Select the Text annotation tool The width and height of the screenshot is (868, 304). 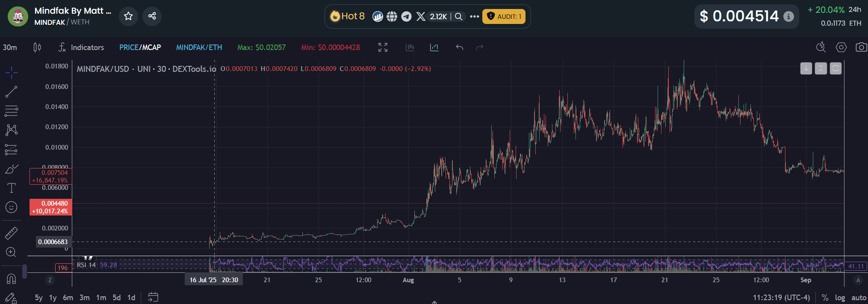(x=11, y=188)
